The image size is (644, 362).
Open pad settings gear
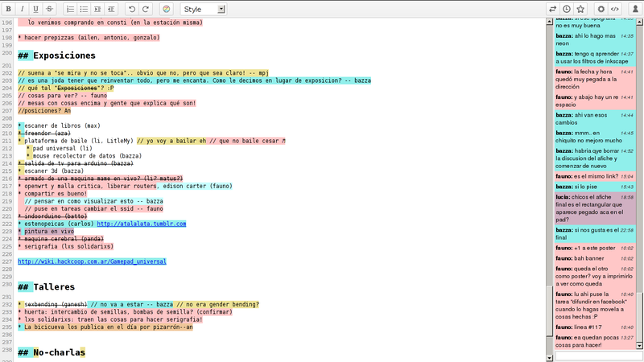[x=601, y=9]
